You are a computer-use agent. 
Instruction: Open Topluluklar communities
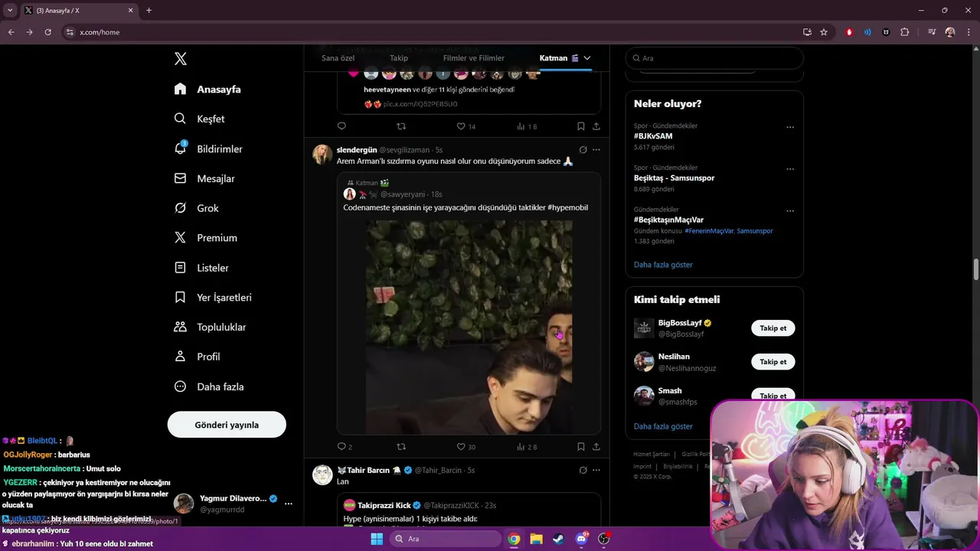(x=210, y=327)
